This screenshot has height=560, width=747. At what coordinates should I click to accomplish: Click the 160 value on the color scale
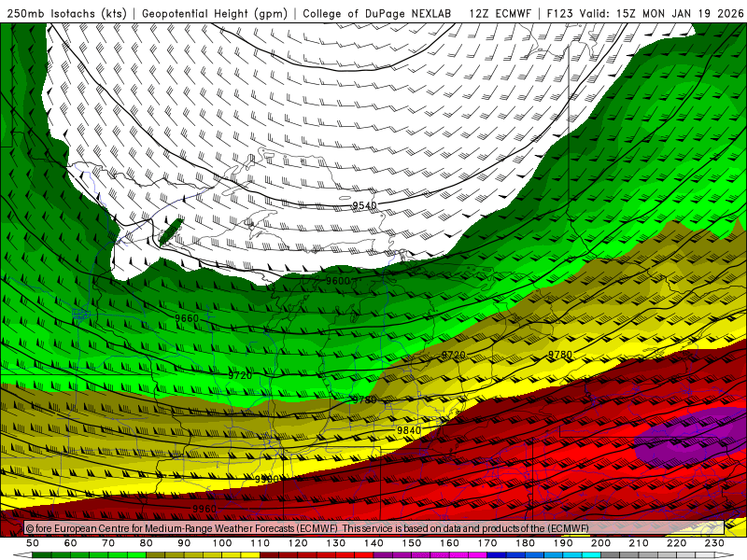coord(449,543)
